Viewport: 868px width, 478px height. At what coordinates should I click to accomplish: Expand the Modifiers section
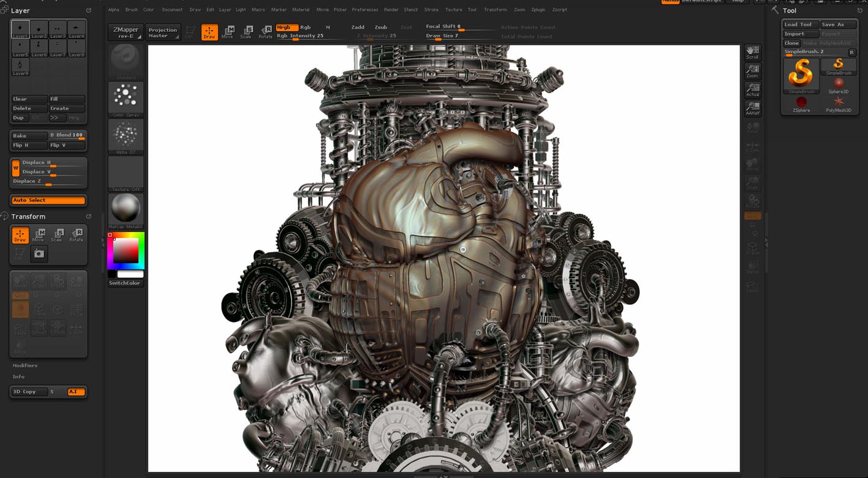(25, 365)
